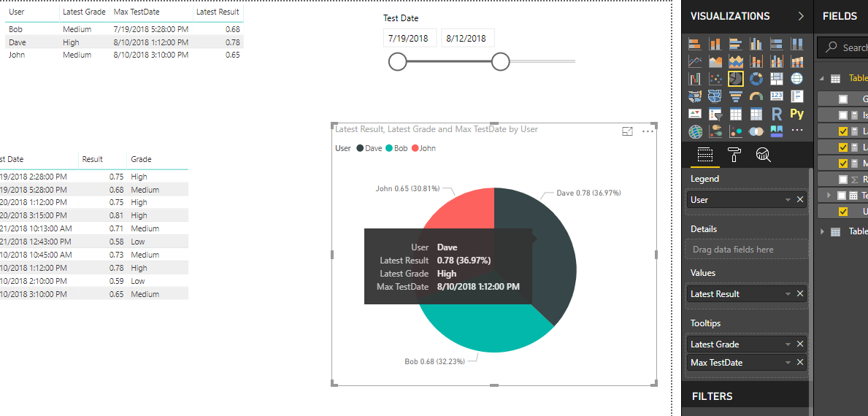Select the KPI visualization
This screenshot has height=416, width=868.
point(695,115)
